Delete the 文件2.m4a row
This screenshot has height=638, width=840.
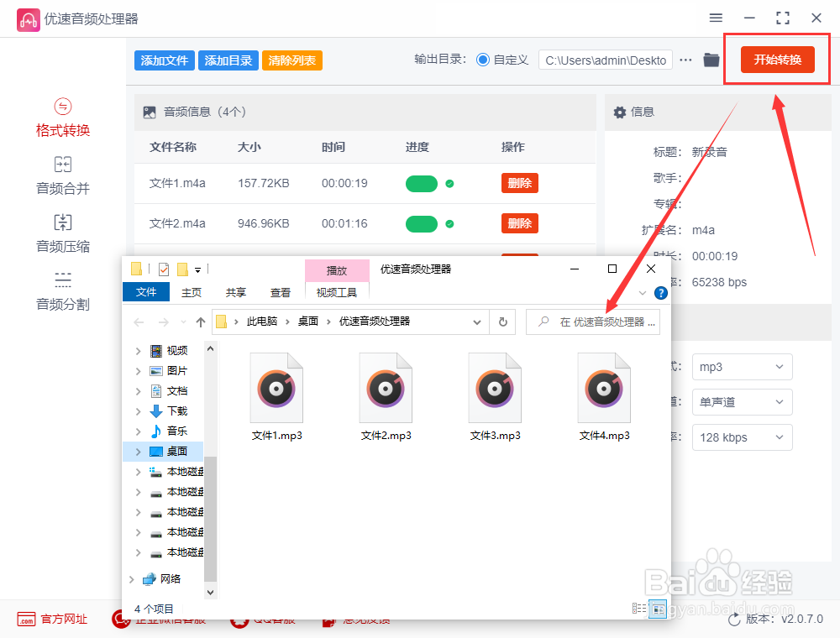[520, 223]
